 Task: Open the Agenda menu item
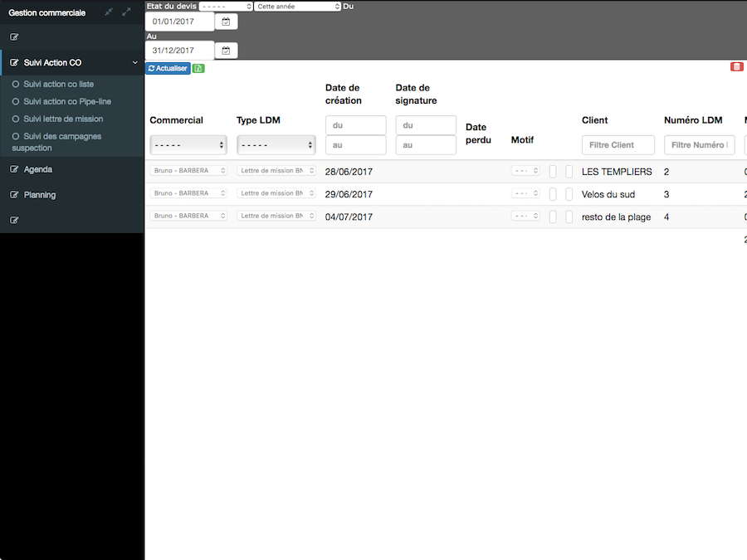pyautogui.click(x=38, y=169)
